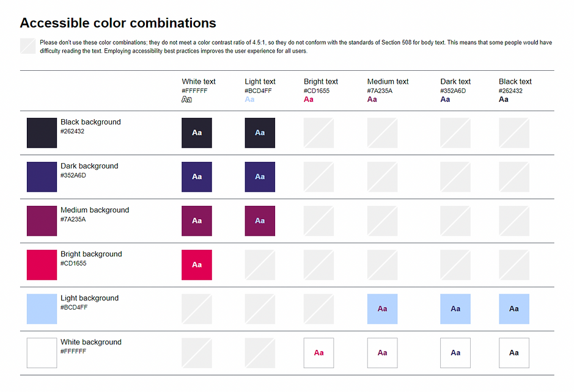Click medium text on light background sample
This screenshot has width=574, height=392.
tap(382, 309)
